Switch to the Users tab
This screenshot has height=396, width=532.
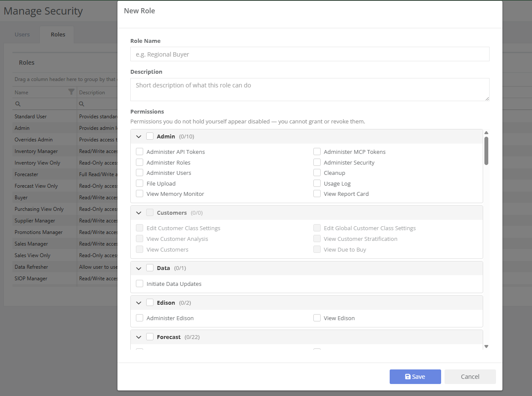click(x=22, y=34)
